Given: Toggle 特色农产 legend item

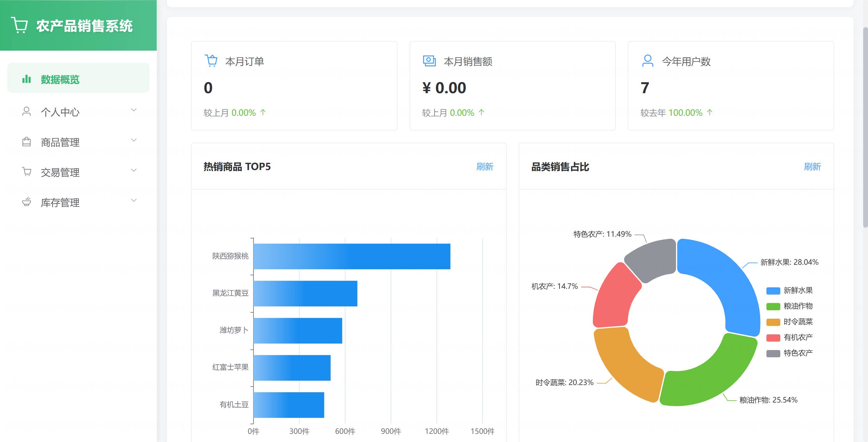Looking at the screenshot, I should tap(790, 353).
